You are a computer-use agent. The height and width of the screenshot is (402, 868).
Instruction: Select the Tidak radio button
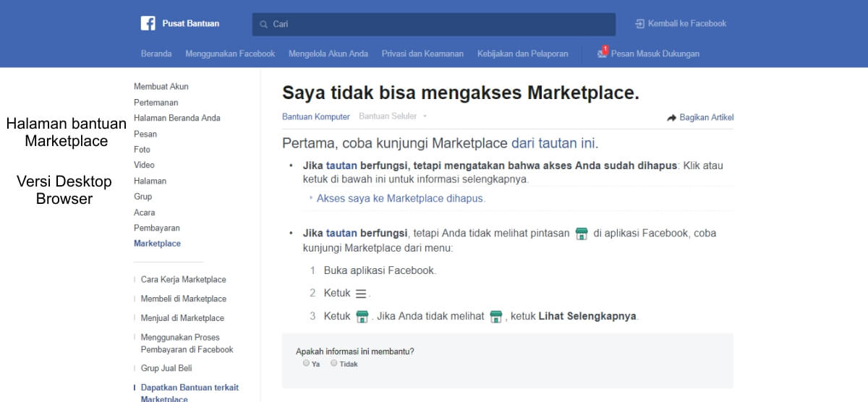coord(333,363)
